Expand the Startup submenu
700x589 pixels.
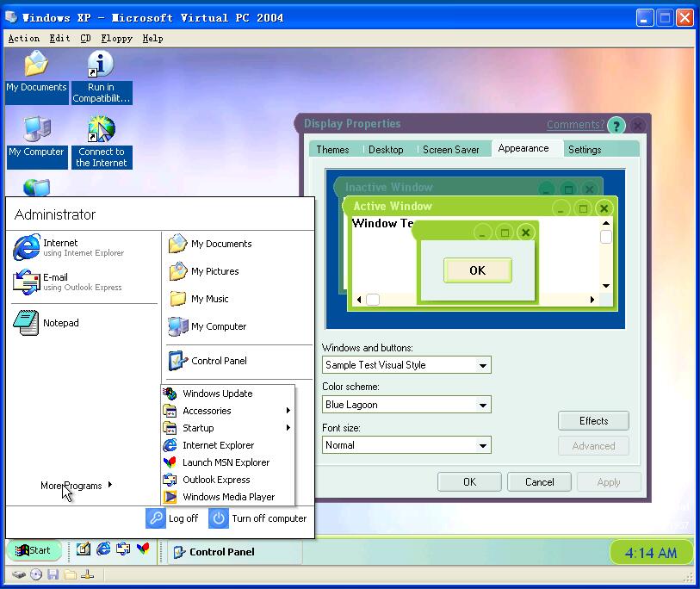[227, 428]
